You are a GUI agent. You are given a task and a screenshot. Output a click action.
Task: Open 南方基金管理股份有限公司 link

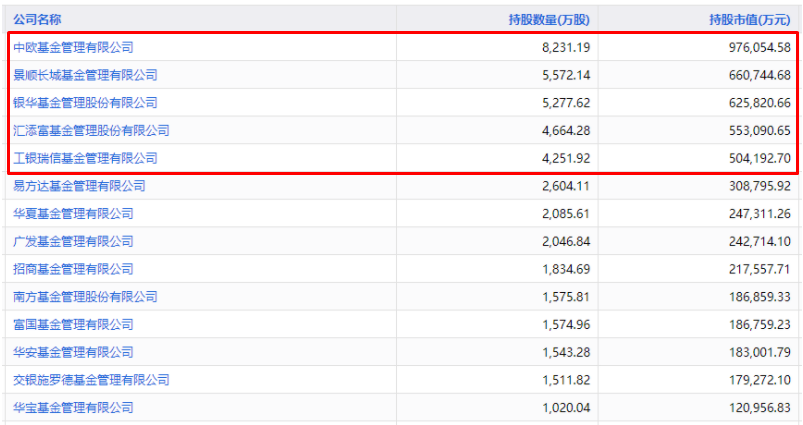[x=85, y=296]
